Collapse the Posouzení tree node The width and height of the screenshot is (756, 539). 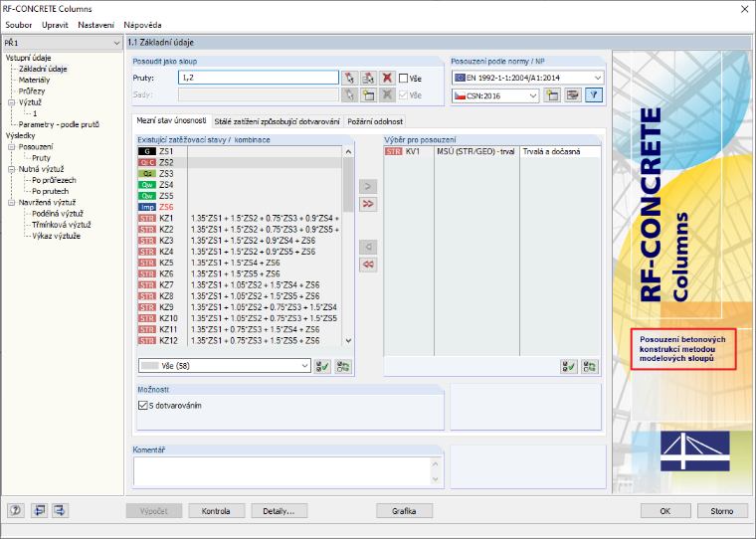[12, 147]
